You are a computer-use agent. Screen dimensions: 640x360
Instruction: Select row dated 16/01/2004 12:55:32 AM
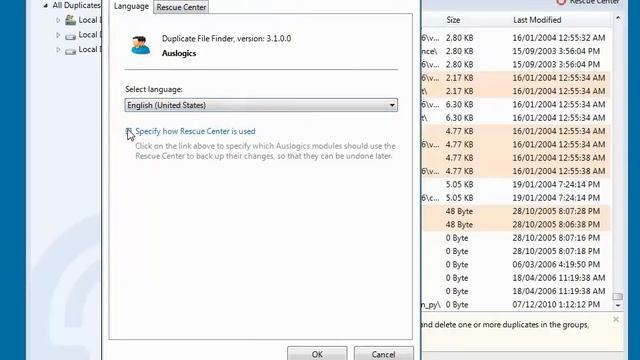[x=516, y=38]
